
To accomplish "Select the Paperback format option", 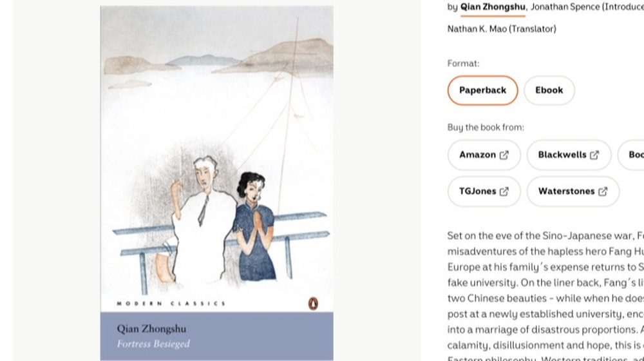I will coord(482,90).
